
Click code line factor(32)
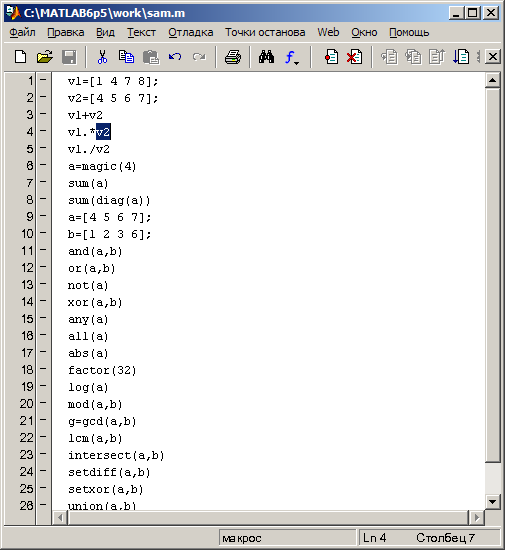coord(102,370)
